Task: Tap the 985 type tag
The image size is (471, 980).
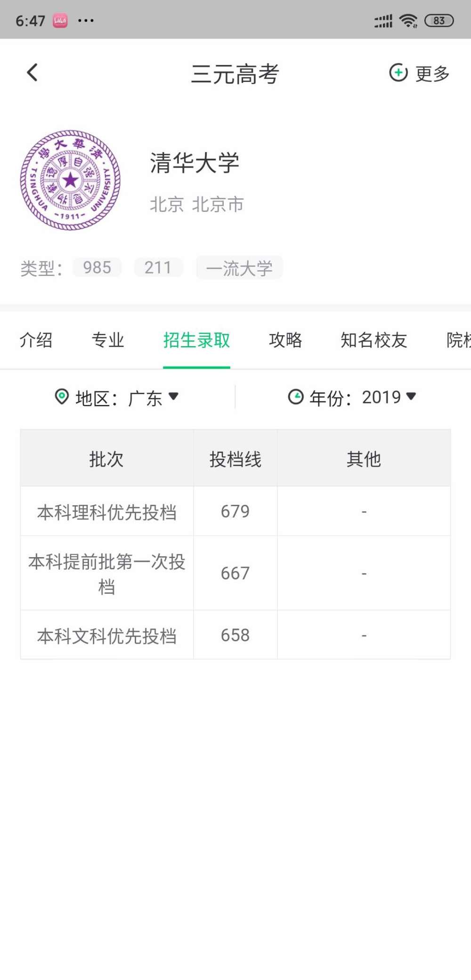Action: (97, 267)
